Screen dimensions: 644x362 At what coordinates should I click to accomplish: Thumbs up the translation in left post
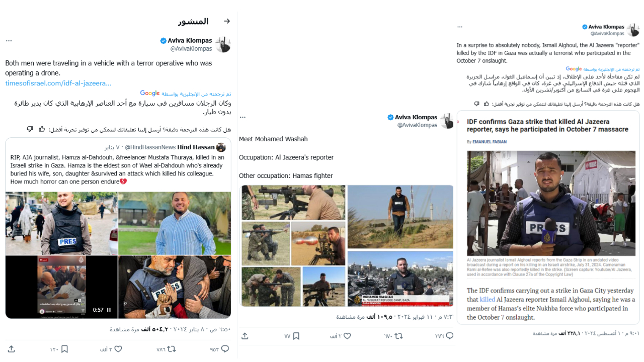click(x=42, y=129)
